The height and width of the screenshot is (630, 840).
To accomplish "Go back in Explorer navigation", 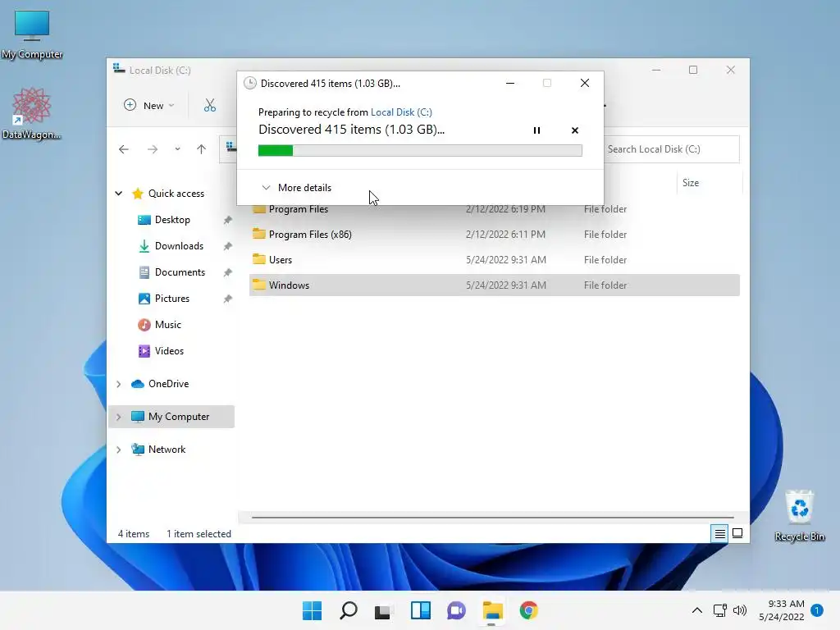I will coord(124,149).
